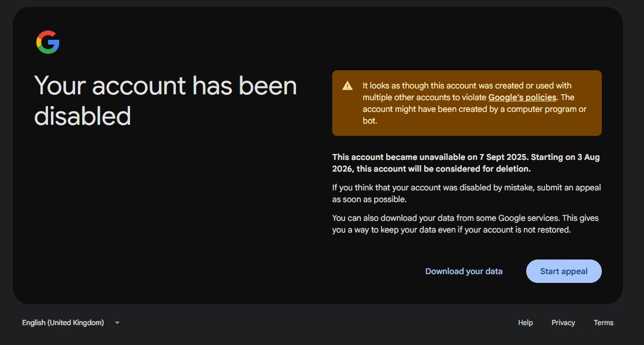Click the warning triangle icon in the orange banner
644x345 pixels.
[347, 86]
